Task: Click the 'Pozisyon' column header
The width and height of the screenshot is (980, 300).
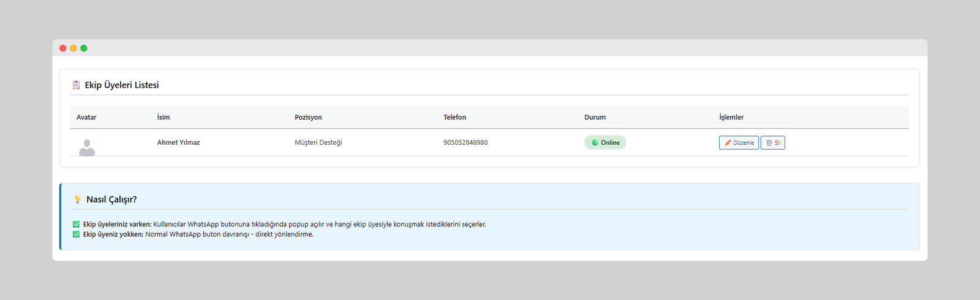Action: pyautogui.click(x=308, y=117)
